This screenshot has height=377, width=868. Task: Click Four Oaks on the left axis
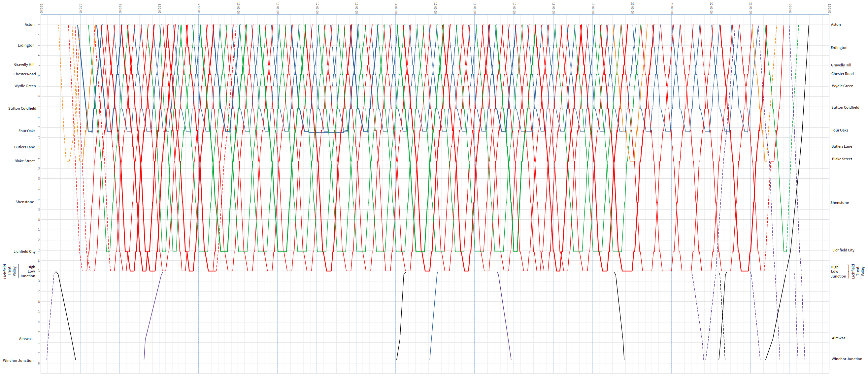pos(27,131)
